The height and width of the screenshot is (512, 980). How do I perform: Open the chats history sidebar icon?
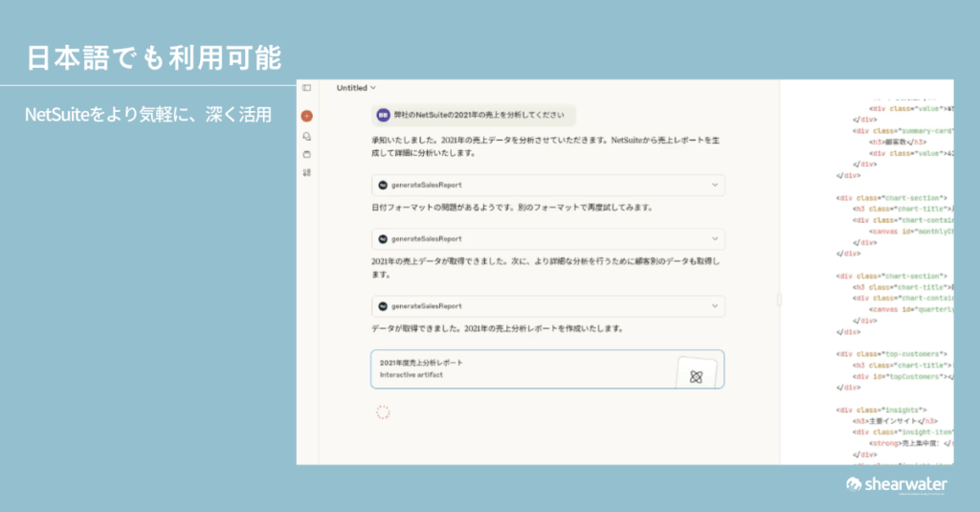(x=307, y=136)
